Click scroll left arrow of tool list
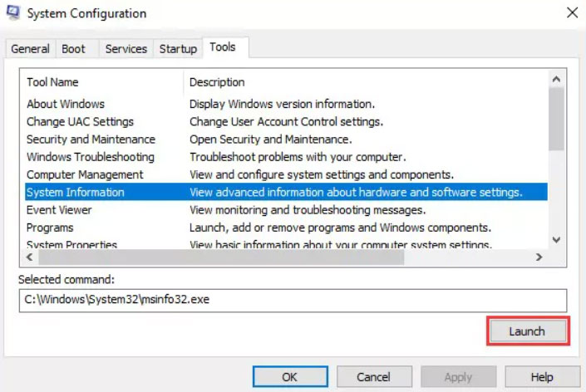This screenshot has height=392, width=586. pos(30,257)
